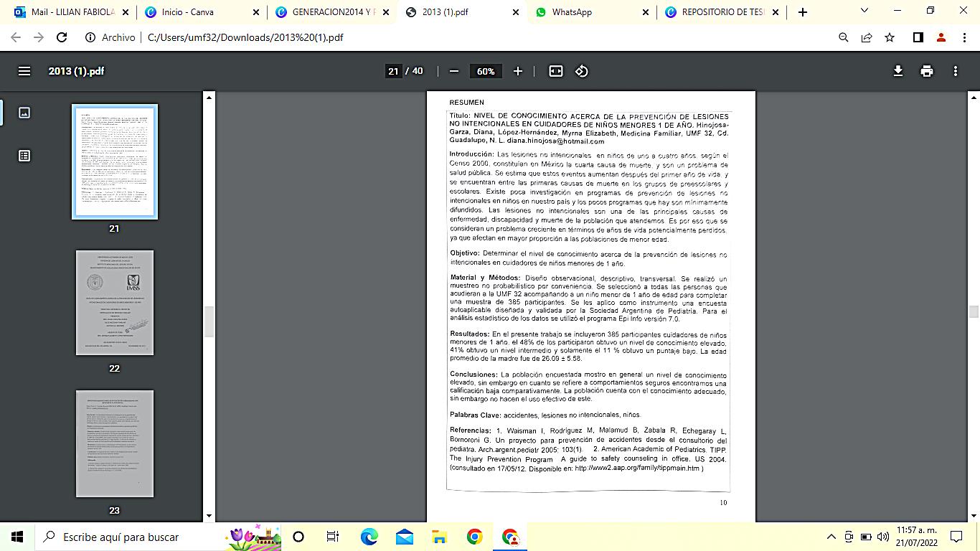
Task: Click the address bar file path
Action: (x=245, y=37)
